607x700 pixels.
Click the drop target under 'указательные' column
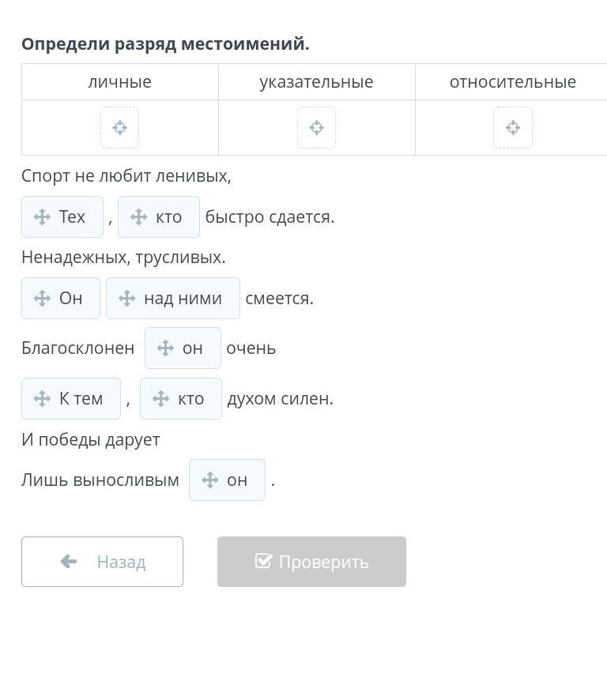coord(316,127)
